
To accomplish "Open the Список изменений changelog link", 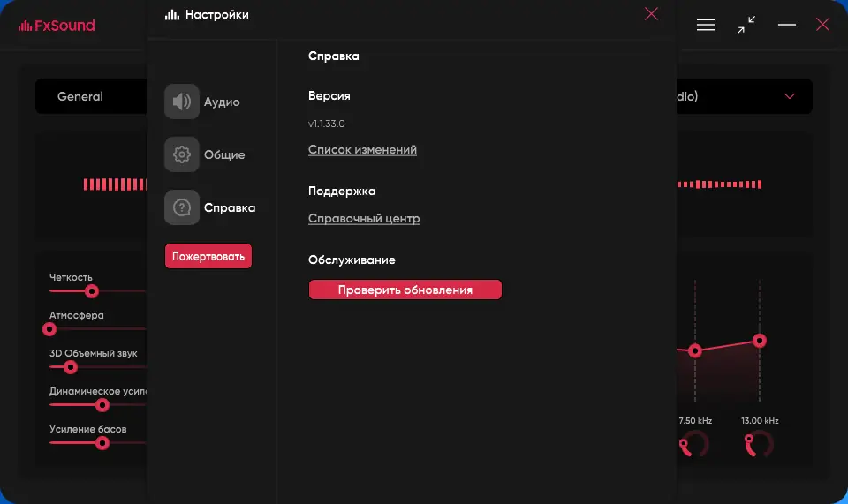I will 362,150.
